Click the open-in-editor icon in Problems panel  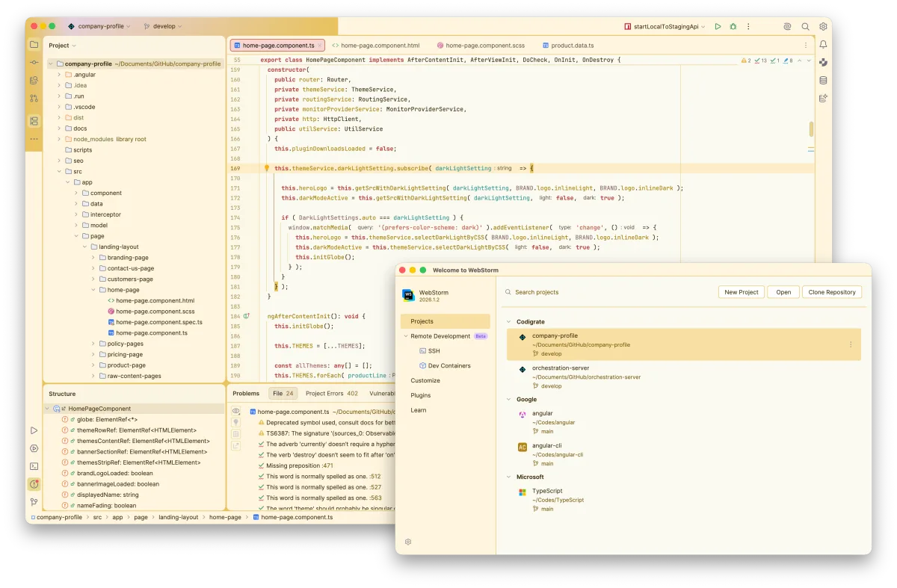[x=236, y=445]
